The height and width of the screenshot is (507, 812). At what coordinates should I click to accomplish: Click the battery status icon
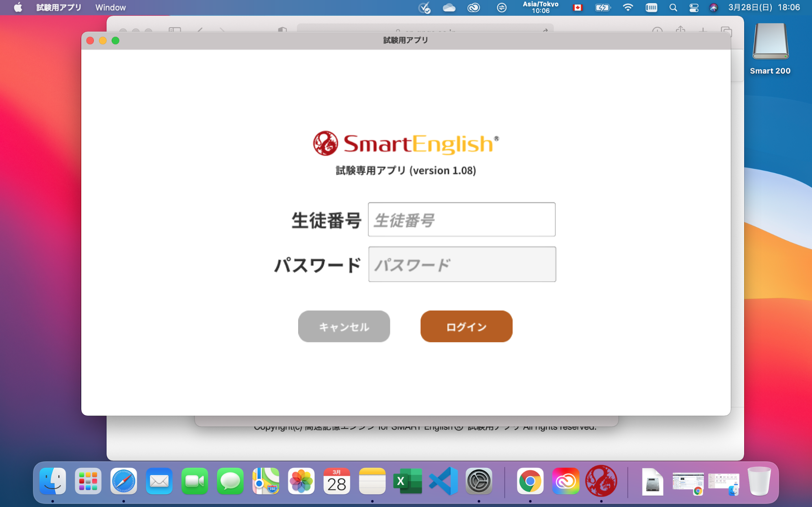click(x=603, y=7)
